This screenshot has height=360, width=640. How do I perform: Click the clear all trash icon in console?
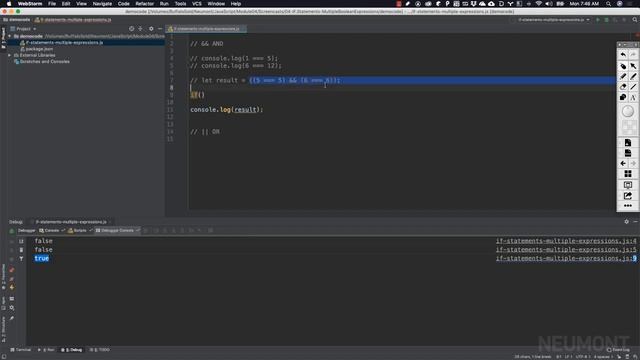(x=21, y=250)
